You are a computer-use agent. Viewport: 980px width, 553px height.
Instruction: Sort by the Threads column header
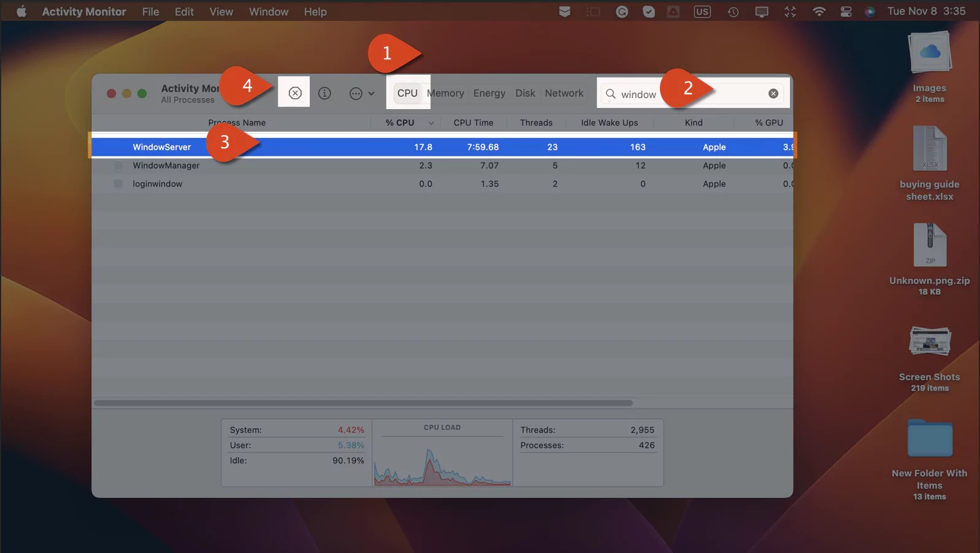pyautogui.click(x=536, y=123)
